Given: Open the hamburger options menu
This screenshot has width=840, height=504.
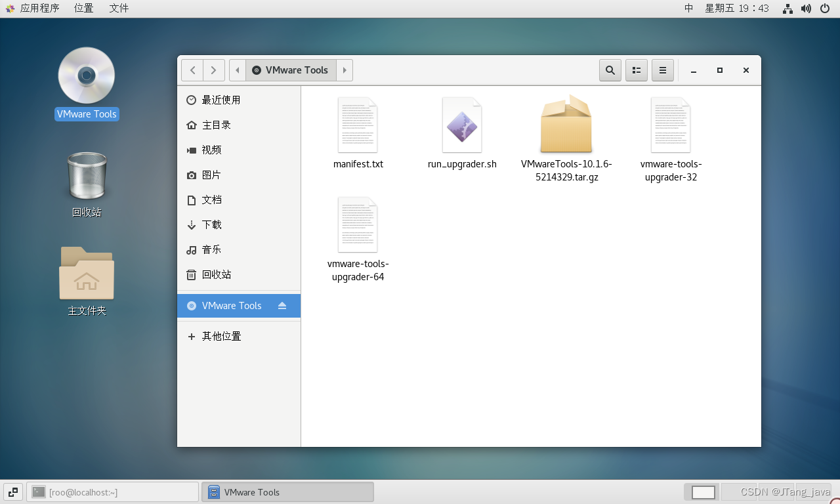Looking at the screenshot, I should pyautogui.click(x=663, y=70).
